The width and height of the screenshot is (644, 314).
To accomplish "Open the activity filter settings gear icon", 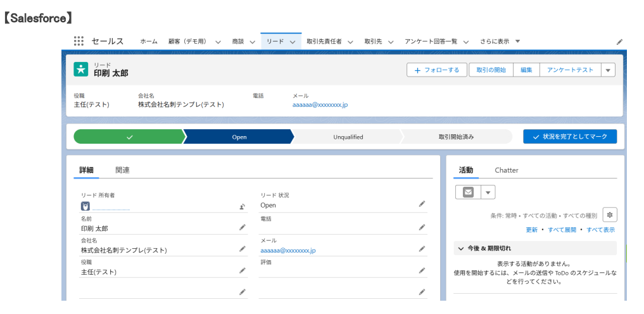I will [x=610, y=215].
